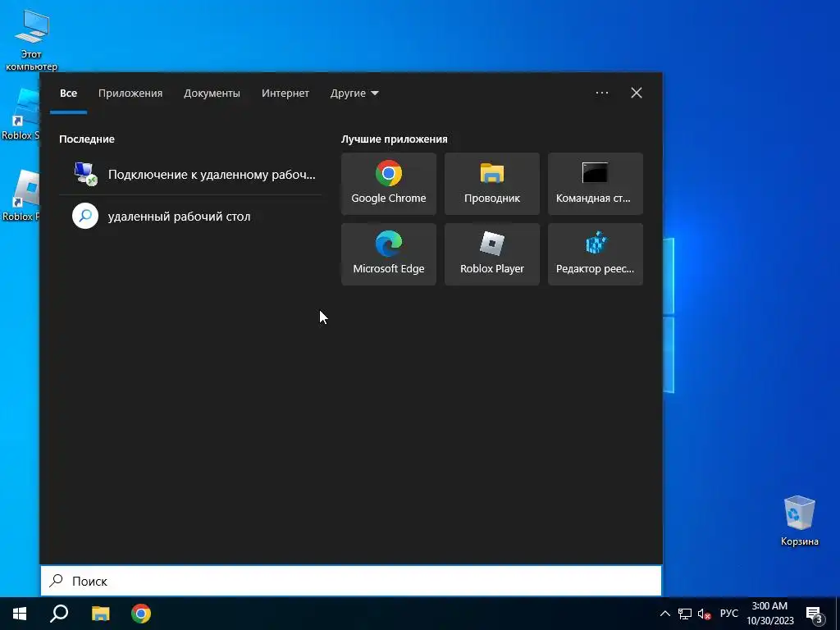Viewport: 840px width, 630px height.
Task: Open Microsoft Edge tile
Action: click(388, 254)
